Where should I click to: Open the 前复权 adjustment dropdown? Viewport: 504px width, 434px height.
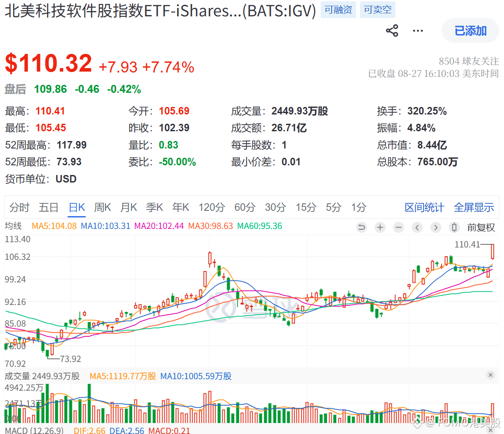(x=481, y=228)
